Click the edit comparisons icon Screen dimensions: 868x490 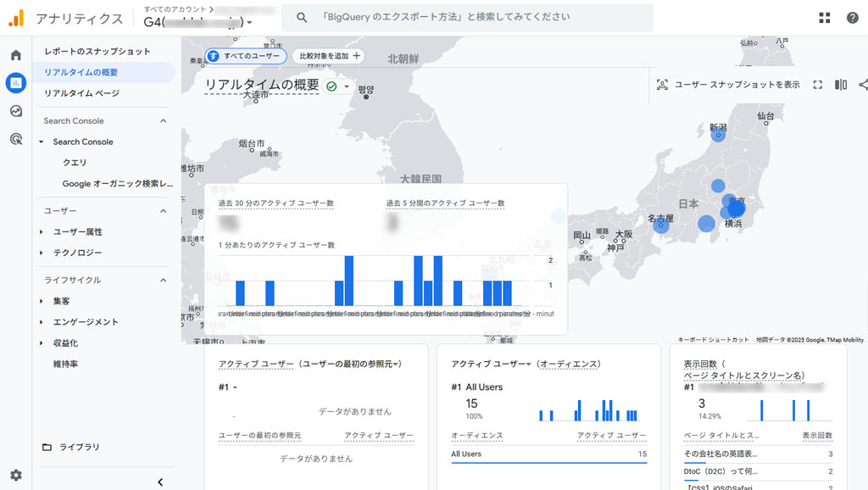click(841, 85)
